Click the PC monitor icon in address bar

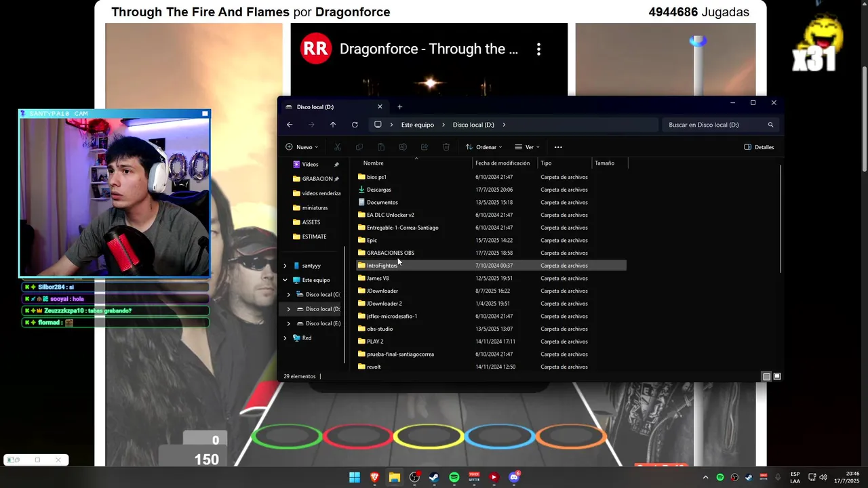(x=378, y=125)
